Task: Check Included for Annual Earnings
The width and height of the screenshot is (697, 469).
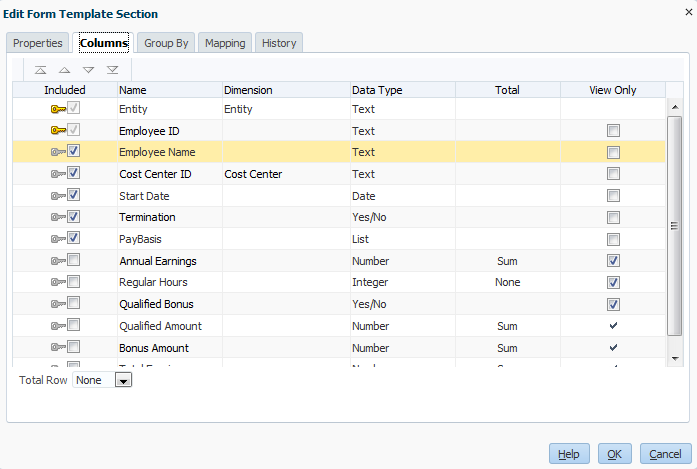Action: point(74,261)
